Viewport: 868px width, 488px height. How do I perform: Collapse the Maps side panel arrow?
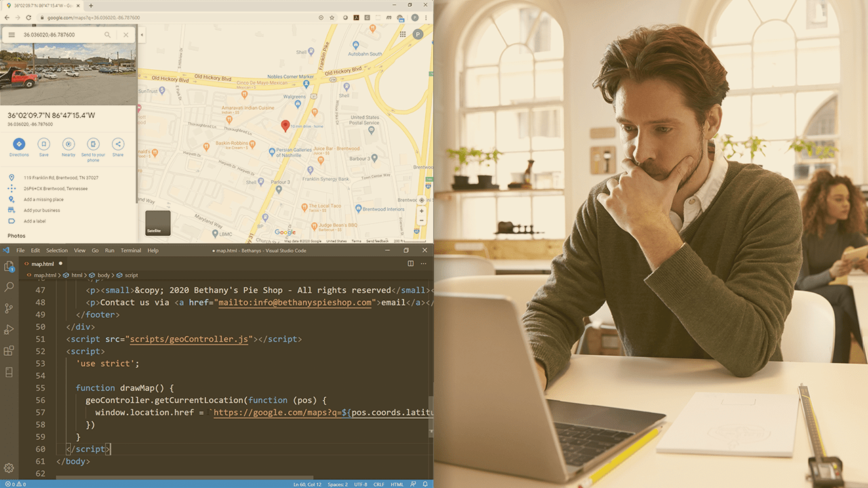[142, 35]
